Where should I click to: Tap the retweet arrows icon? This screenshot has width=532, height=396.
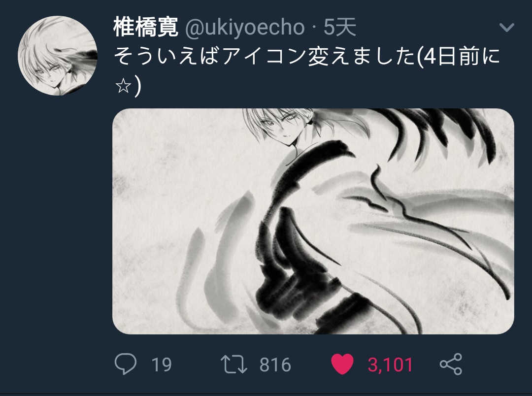[234, 364]
